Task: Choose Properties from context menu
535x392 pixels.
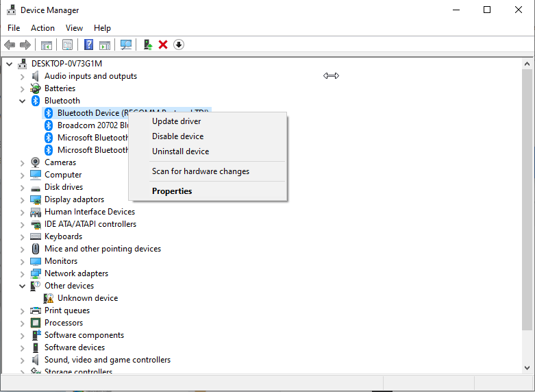Action: pyautogui.click(x=208, y=191)
